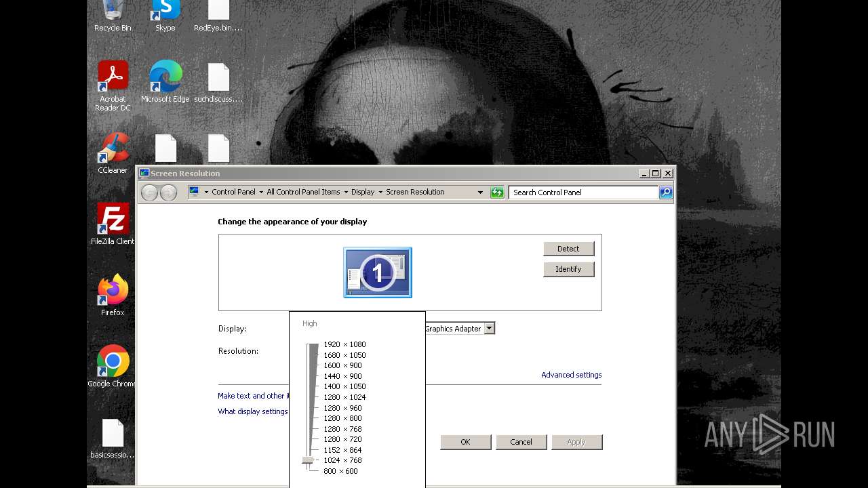This screenshot has height=488, width=868.
Task: Launch Google Chrome shortcut
Action: coord(113,366)
